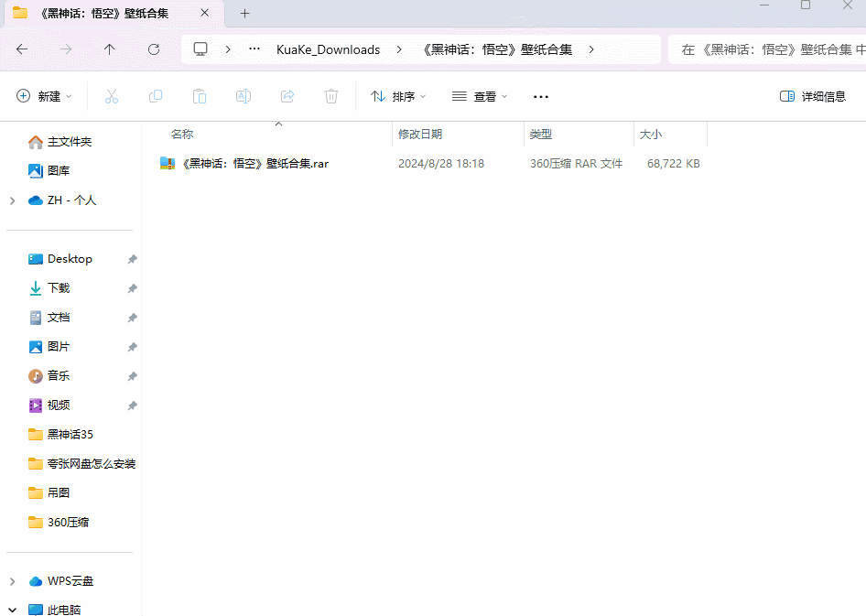
Task: Click the pin icon beside 音乐
Action: (x=133, y=376)
